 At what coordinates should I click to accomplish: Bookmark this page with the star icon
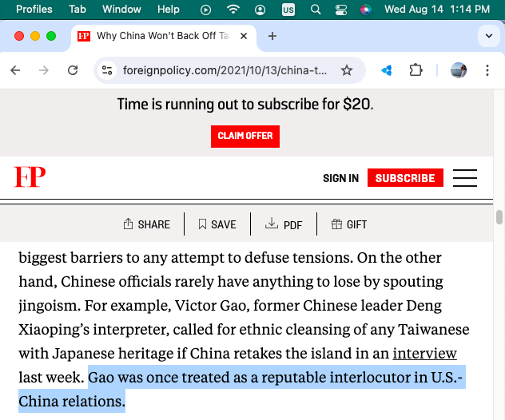(347, 70)
